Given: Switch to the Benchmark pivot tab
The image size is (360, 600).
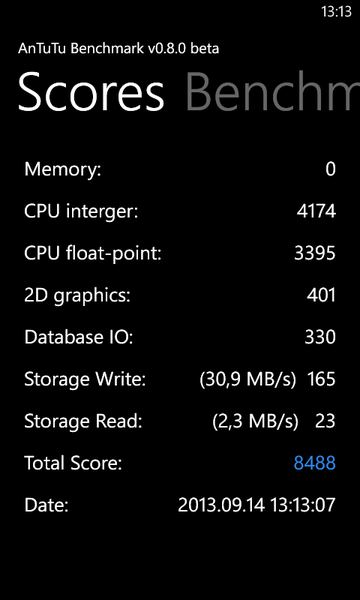Looking at the screenshot, I should point(272,92).
